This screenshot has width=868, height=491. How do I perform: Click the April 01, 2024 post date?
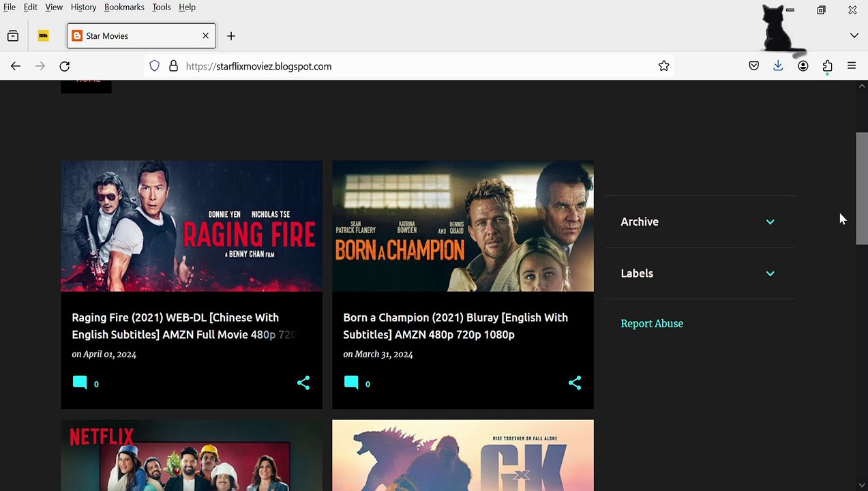(x=110, y=354)
